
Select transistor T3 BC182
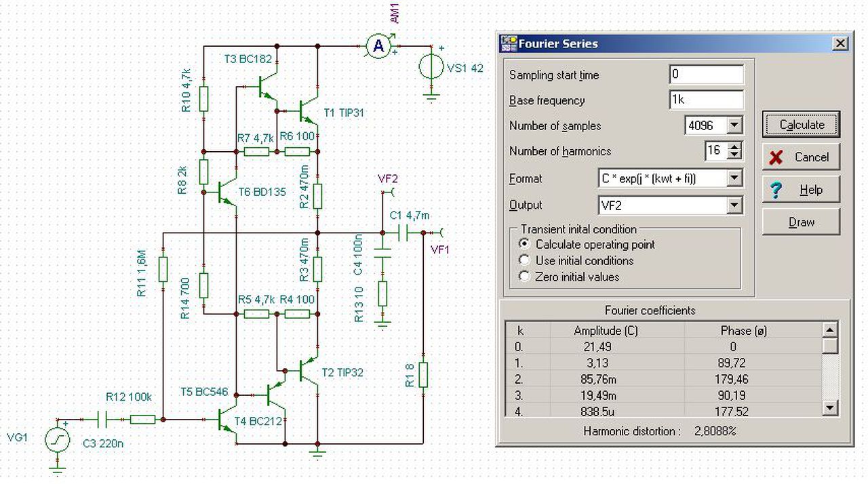(268, 86)
